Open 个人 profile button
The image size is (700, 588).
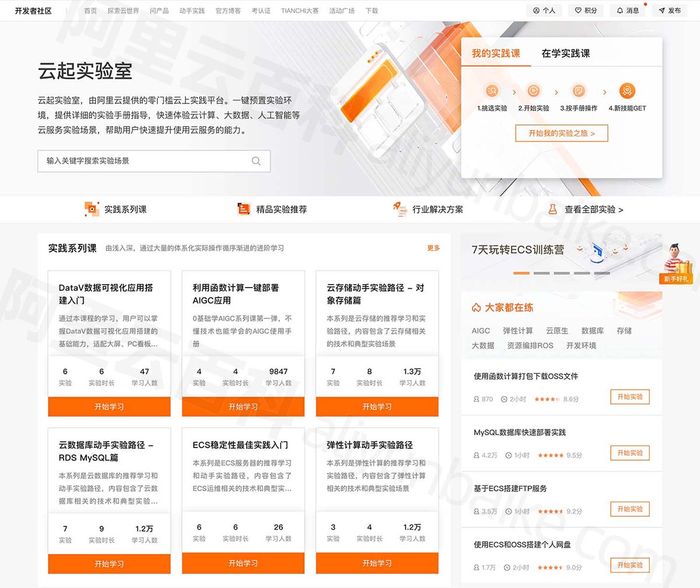(544, 10)
